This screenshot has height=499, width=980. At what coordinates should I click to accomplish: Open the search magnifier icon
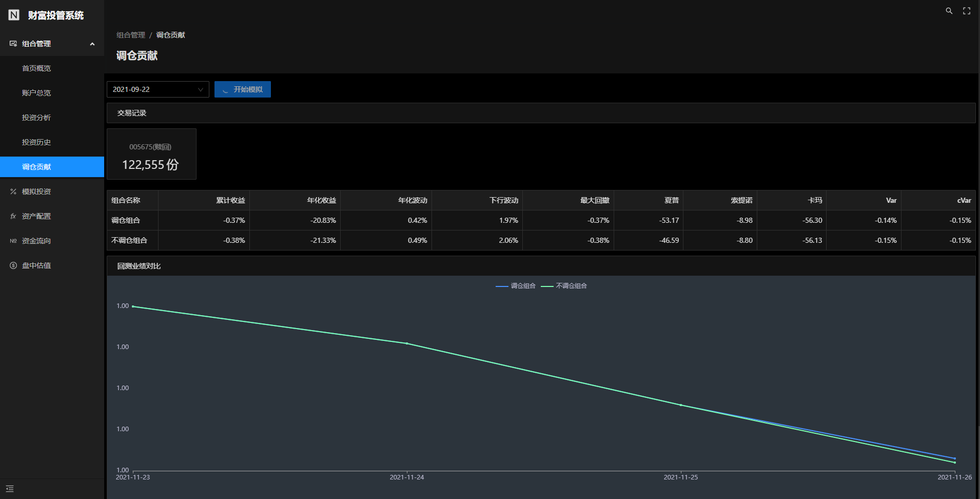coord(949,11)
